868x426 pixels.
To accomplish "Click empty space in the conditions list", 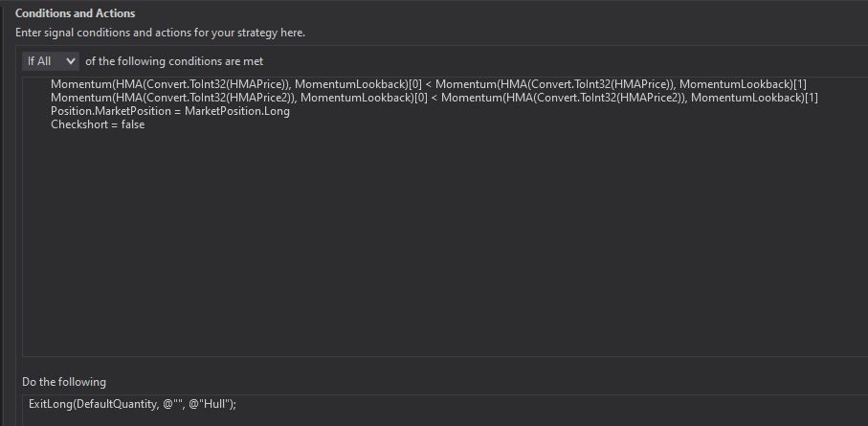I will point(431,249).
